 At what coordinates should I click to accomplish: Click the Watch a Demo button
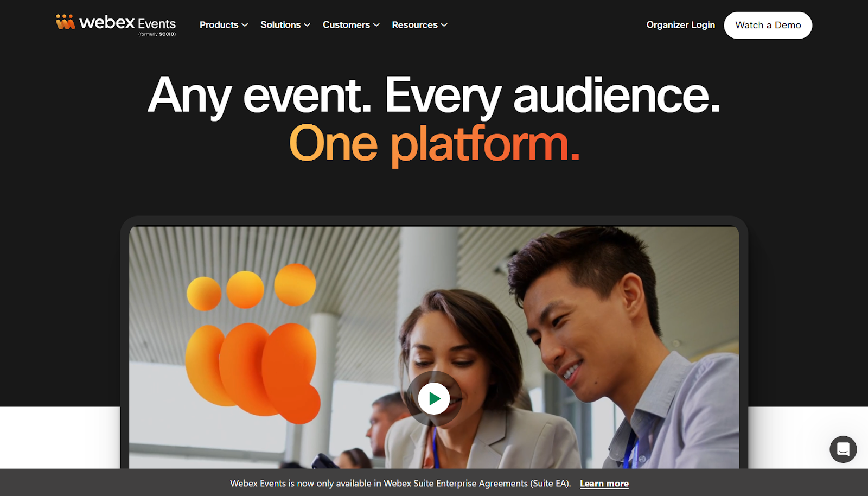(x=768, y=25)
